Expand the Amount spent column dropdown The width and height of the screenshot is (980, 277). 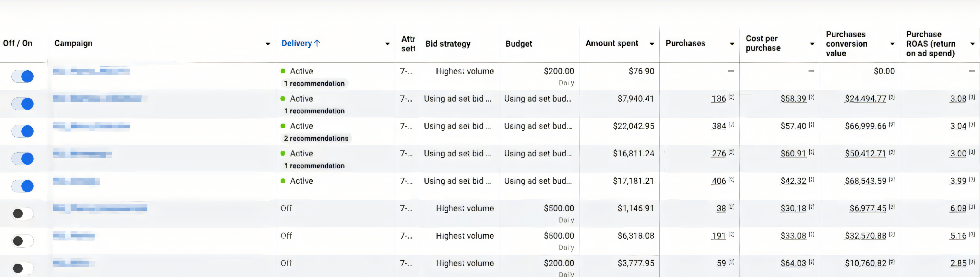click(652, 44)
